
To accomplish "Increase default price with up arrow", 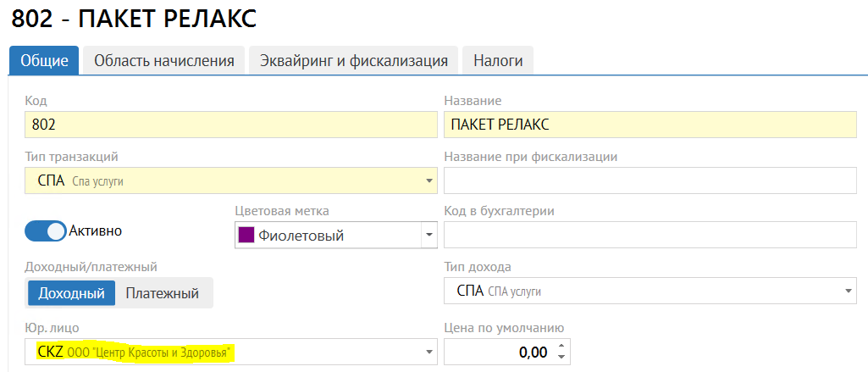I will pyautogui.click(x=560, y=346).
